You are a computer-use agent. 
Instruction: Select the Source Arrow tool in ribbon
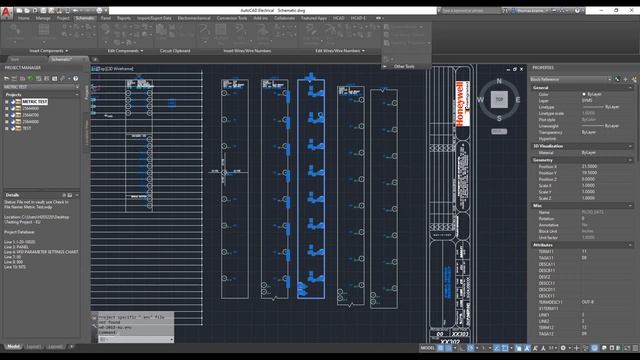tap(262, 33)
